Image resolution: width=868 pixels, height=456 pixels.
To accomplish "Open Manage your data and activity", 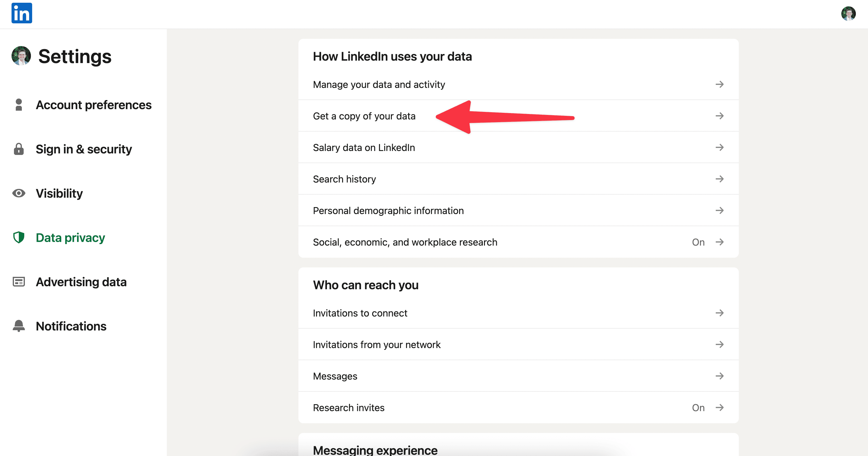I will (x=379, y=85).
